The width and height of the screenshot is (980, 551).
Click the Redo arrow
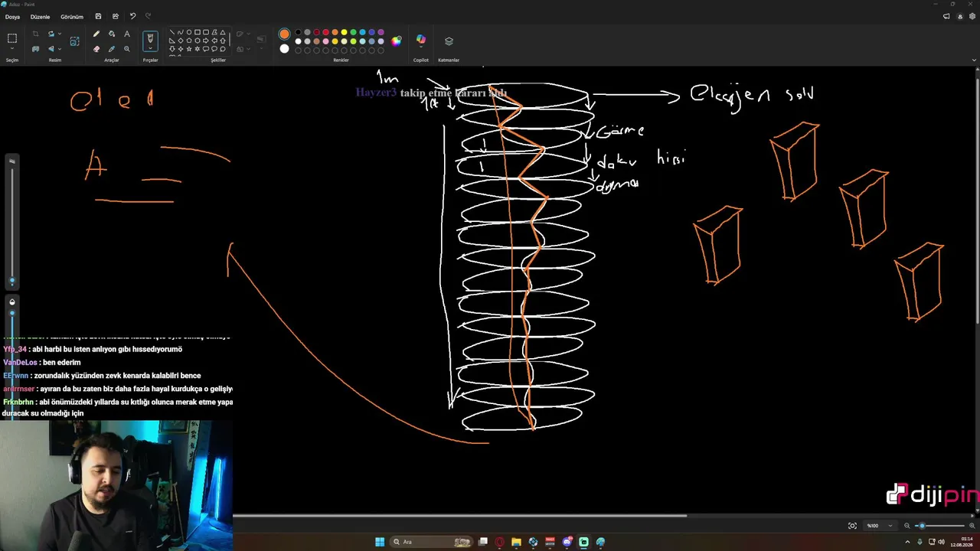(148, 16)
